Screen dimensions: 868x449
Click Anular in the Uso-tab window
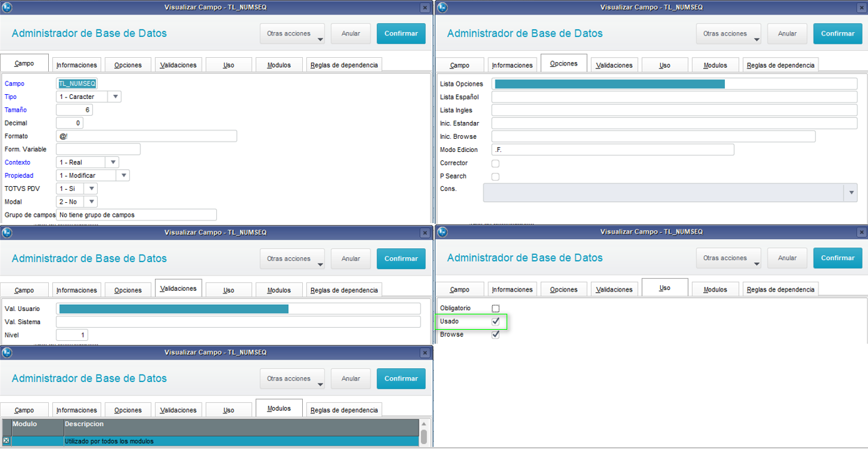[787, 258]
